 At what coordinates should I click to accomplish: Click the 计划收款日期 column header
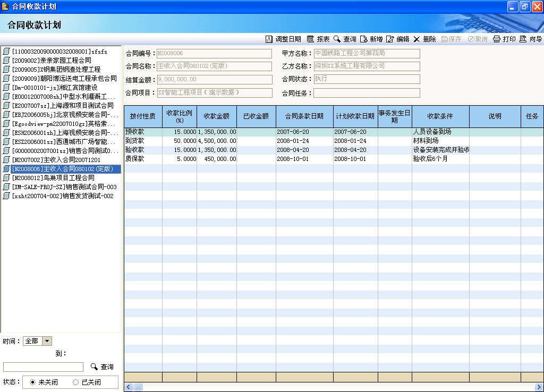(x=355, y=116)
